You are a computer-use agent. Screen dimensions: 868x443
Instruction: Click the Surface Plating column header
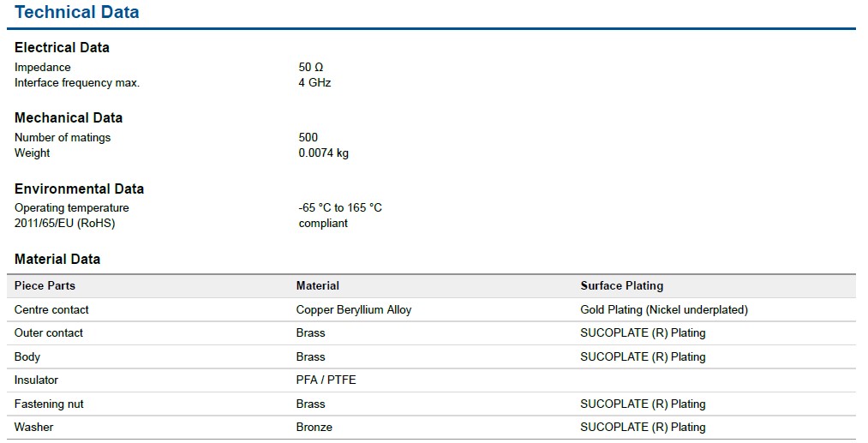point(622,285)
